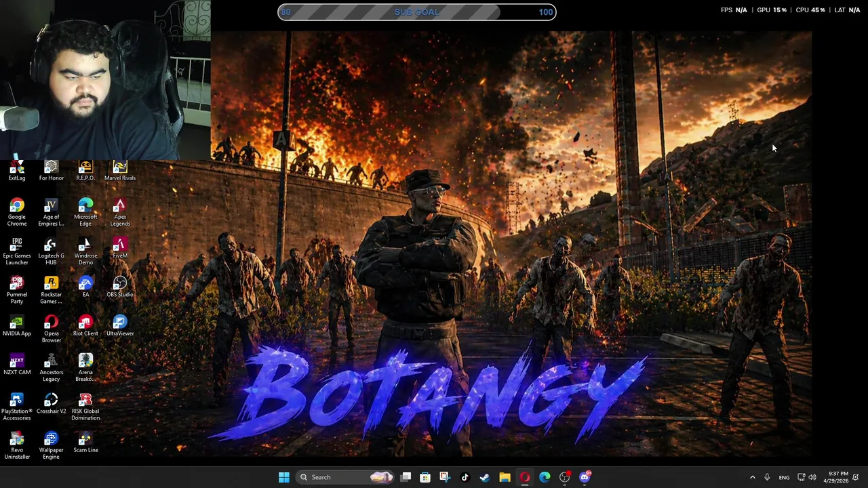Select the Epic Games Launcher shortcut
This screenshot has width=868, height=488.
(17, 251)
